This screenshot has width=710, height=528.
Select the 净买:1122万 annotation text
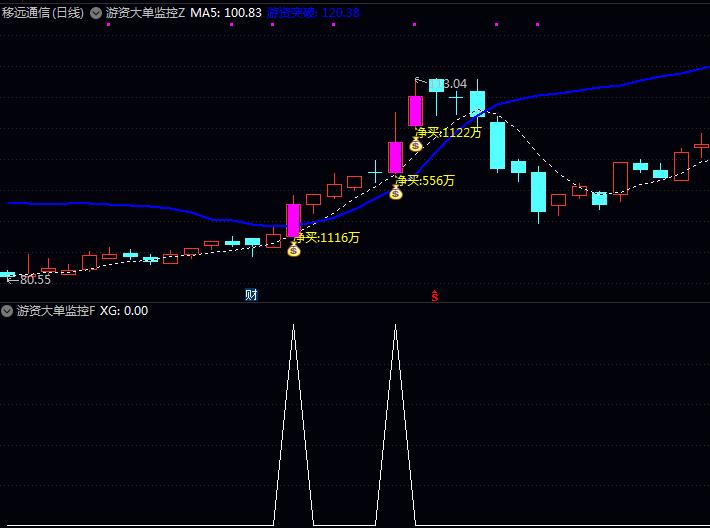pos(448,132)
